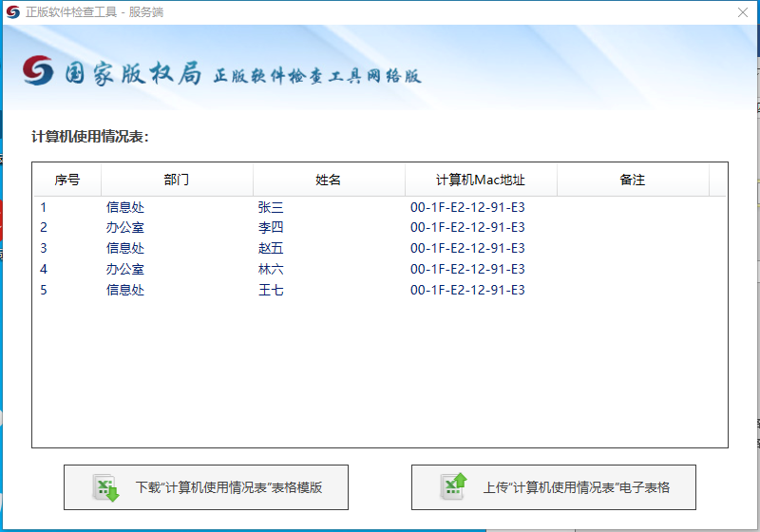The image size is (760, 532).
Task: Sort by 序号 column header
Action: coord(67,180)
